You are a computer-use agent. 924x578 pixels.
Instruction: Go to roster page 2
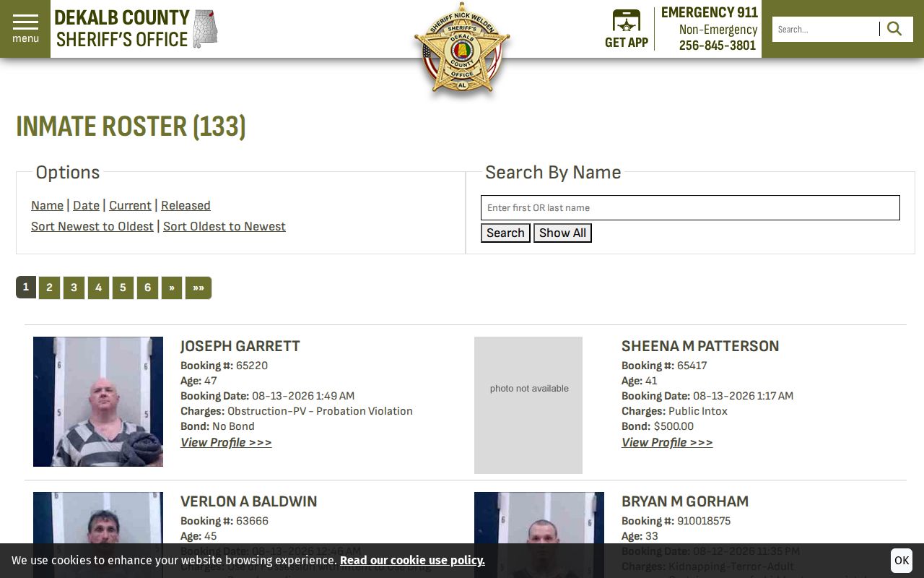[49, 288]
